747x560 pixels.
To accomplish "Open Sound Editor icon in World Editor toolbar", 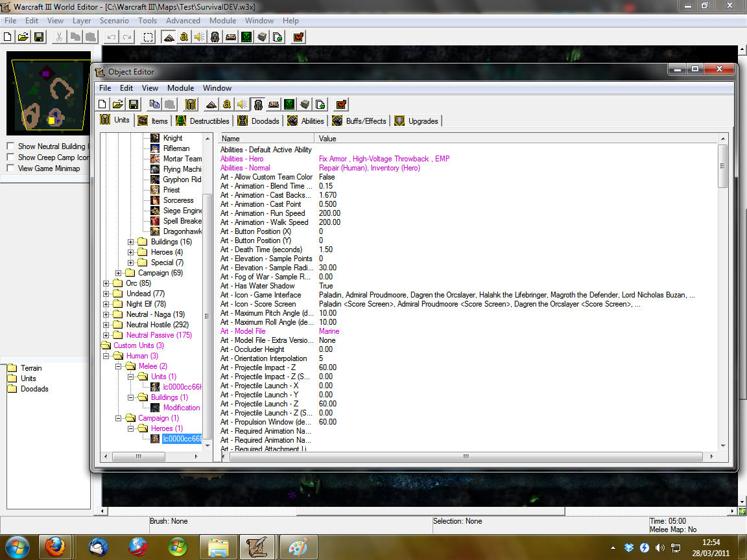I will pos(200,37).
